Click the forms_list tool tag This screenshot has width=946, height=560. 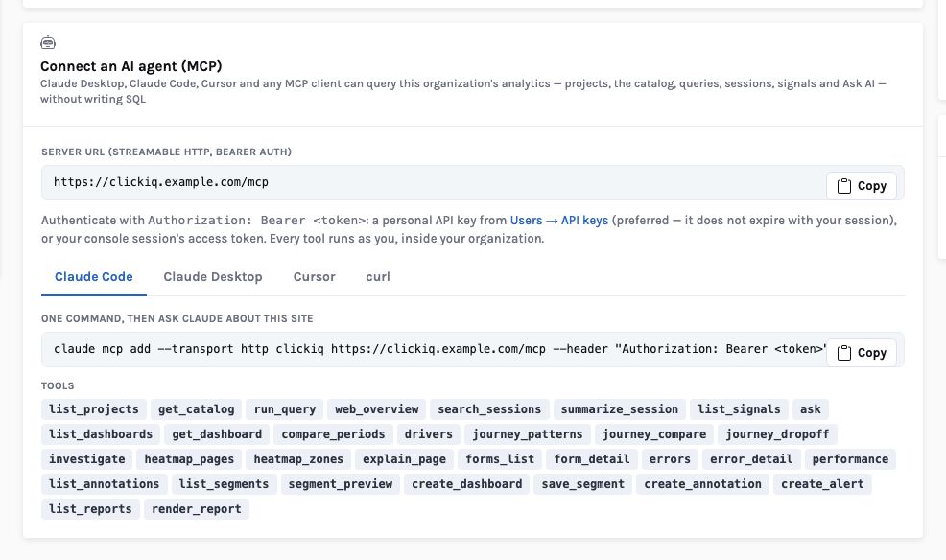coord(500,459)
